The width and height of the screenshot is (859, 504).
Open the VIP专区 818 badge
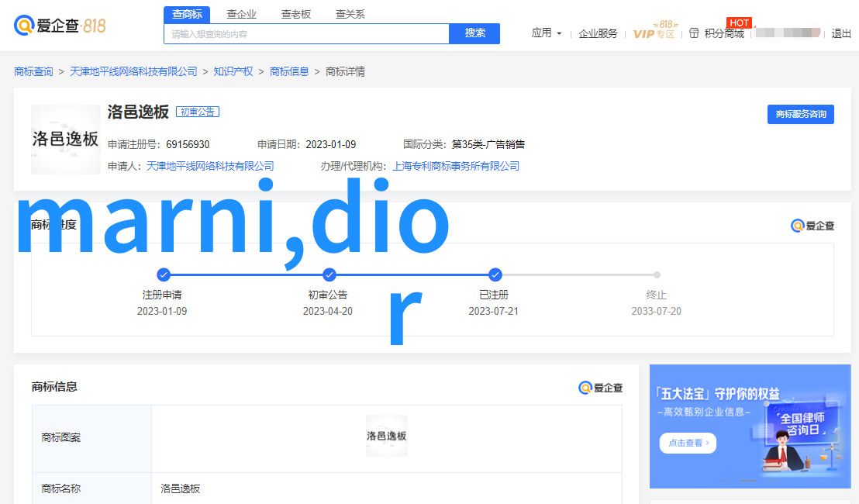coord(654,32)
